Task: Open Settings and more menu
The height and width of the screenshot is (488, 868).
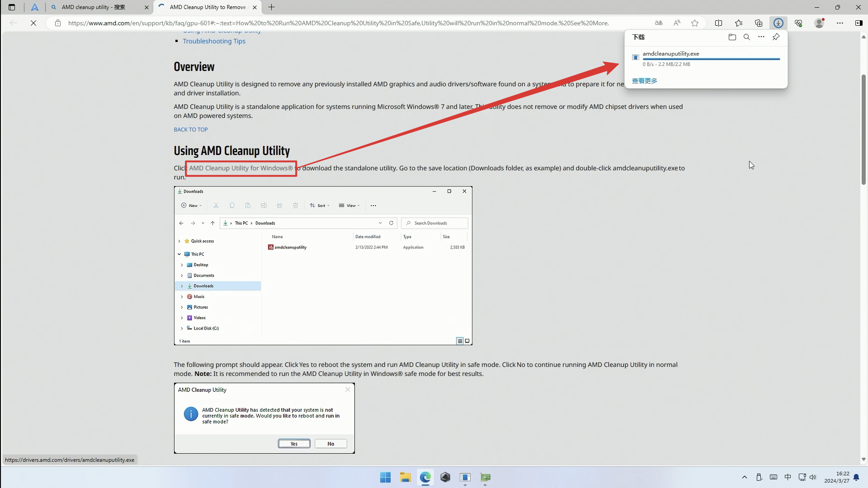Action: [x=840, y=23]
